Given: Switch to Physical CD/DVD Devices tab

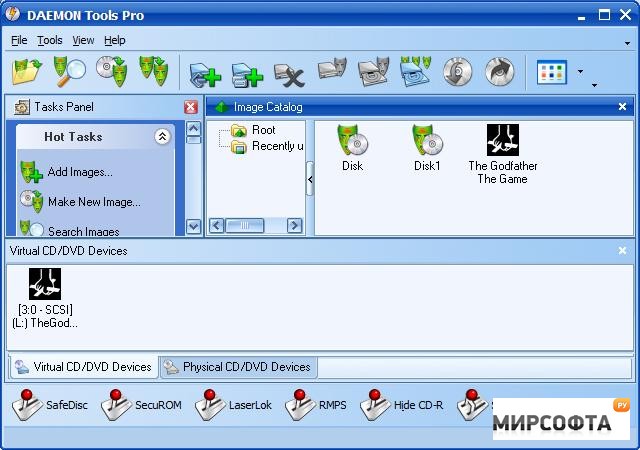Looking at the screenshot, I should (238, 367).
